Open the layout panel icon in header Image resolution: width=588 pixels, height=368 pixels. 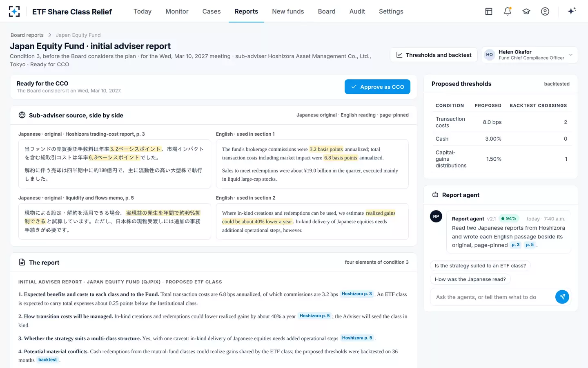pos(489,11)
